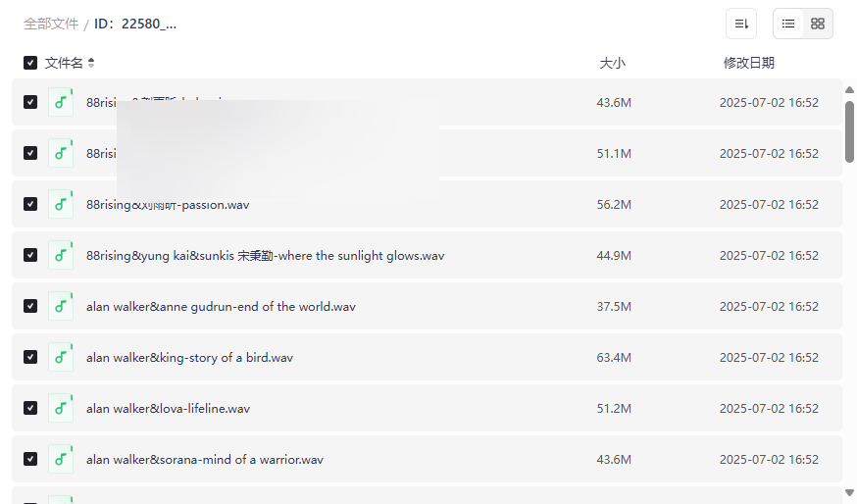Click music icon of lifeline.wav
857x504 pixels.
pyautogui.click(x=61, y=408)
